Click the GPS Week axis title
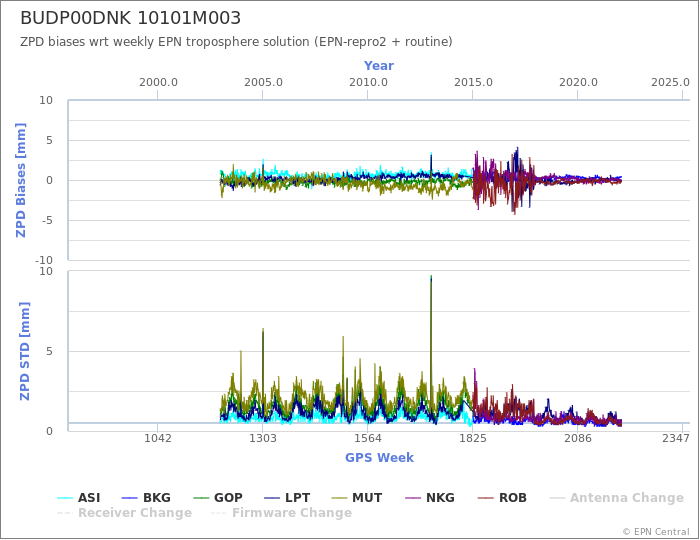 point(379,457)
